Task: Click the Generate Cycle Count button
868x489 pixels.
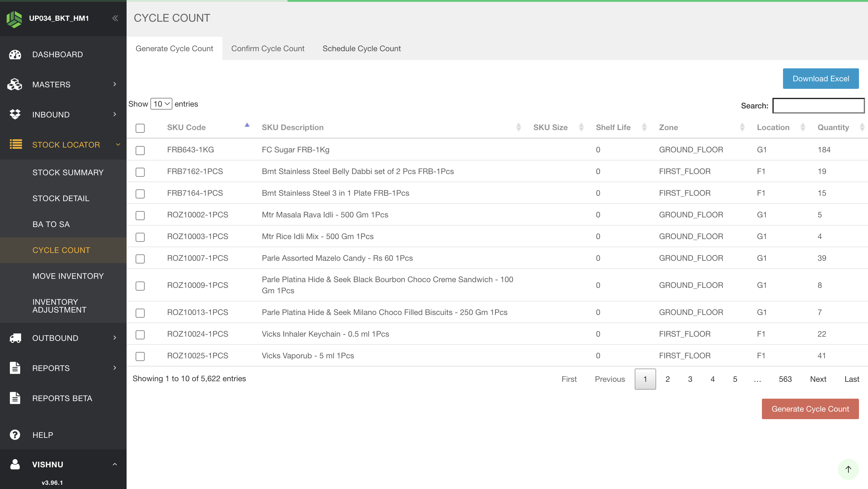Action: point(810,409)
